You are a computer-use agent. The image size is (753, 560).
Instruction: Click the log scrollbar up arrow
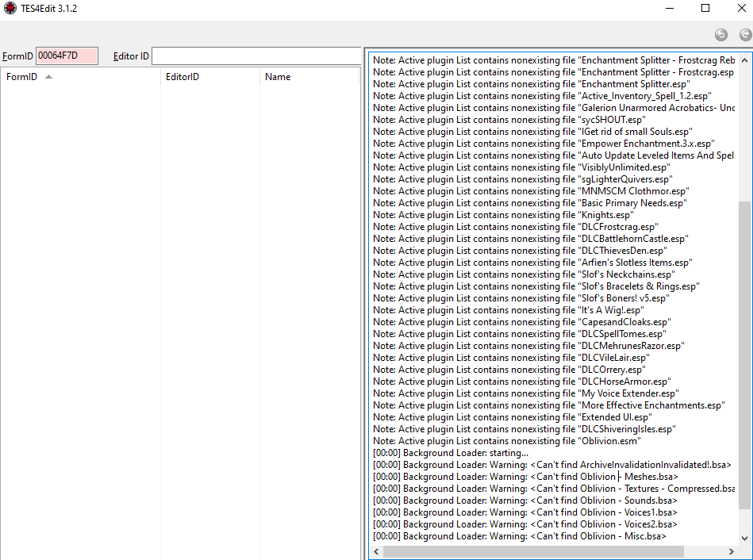coord(744,59)
